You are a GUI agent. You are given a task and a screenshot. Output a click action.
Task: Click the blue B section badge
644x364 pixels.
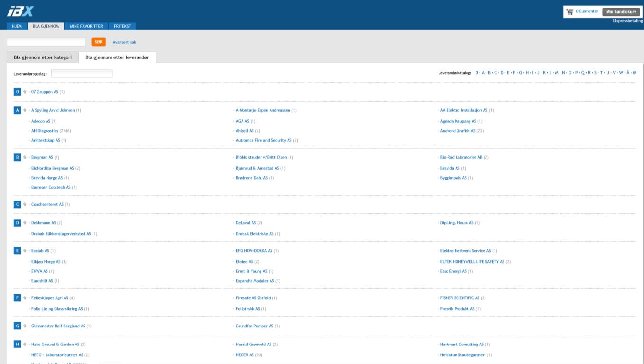(18, 157)
